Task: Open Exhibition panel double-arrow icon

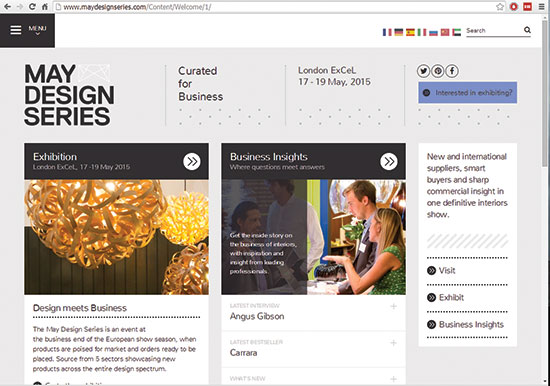Action: pyautogui.click(x=192, y=161)
